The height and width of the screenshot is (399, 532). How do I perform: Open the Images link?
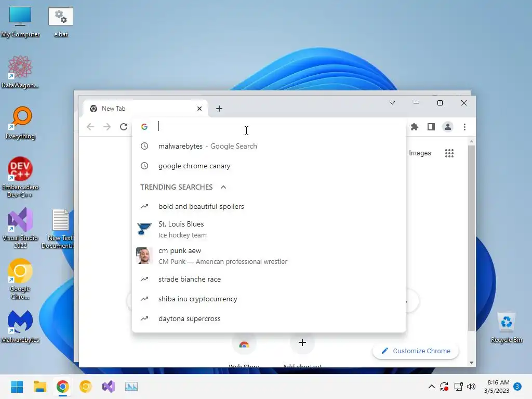click(420, 153)
